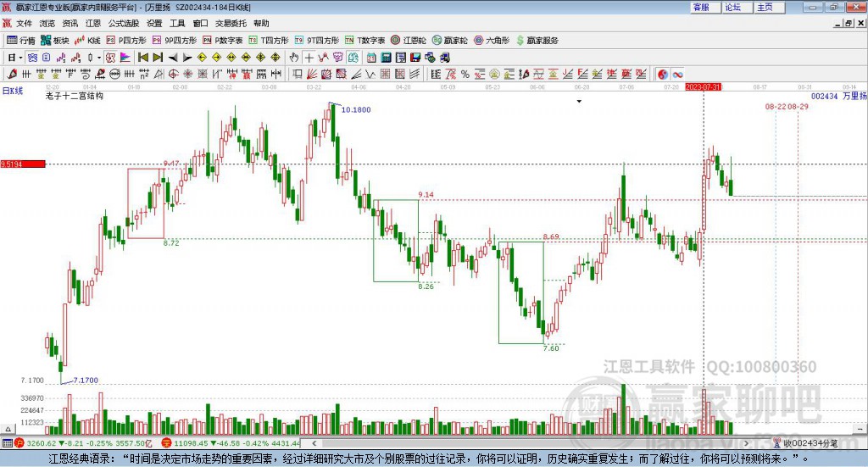The height and width of the screenshot is (467, 868).
Task: Click the 002434 stock code label
Action: pos(824,97)
